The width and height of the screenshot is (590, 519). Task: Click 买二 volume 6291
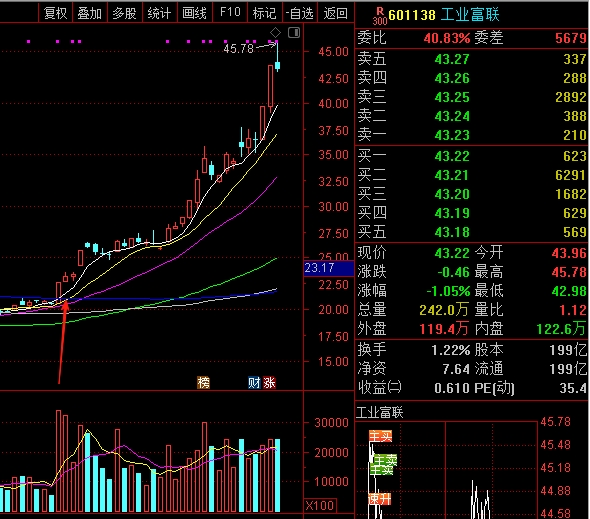571,175
